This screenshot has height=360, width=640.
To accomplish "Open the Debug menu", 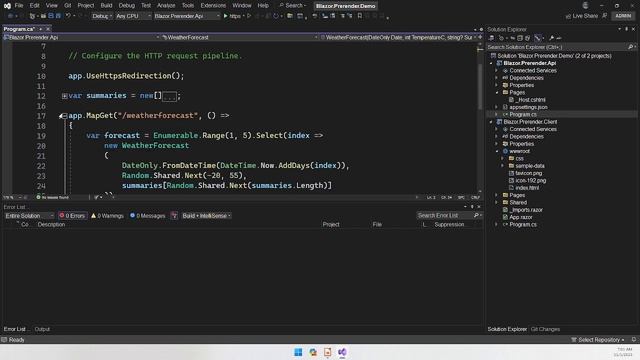I will point(127,6).
